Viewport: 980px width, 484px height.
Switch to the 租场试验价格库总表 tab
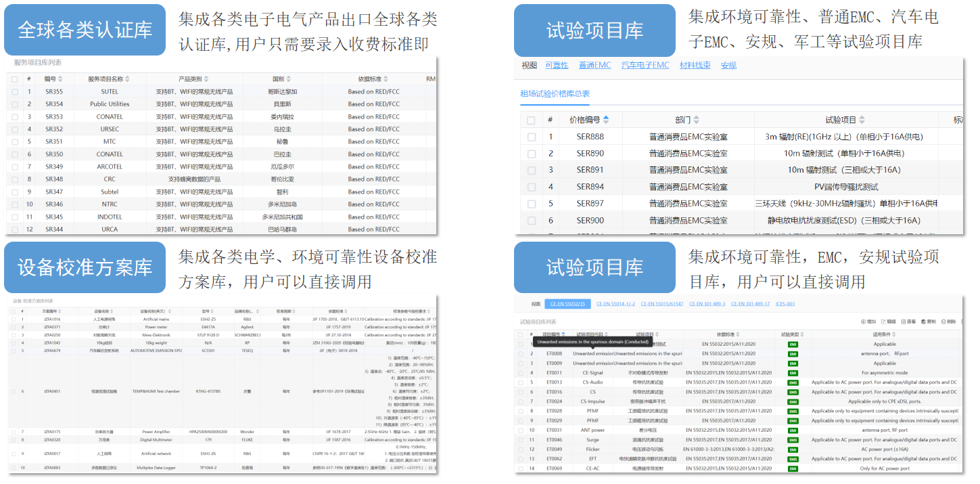coord(555,93)
